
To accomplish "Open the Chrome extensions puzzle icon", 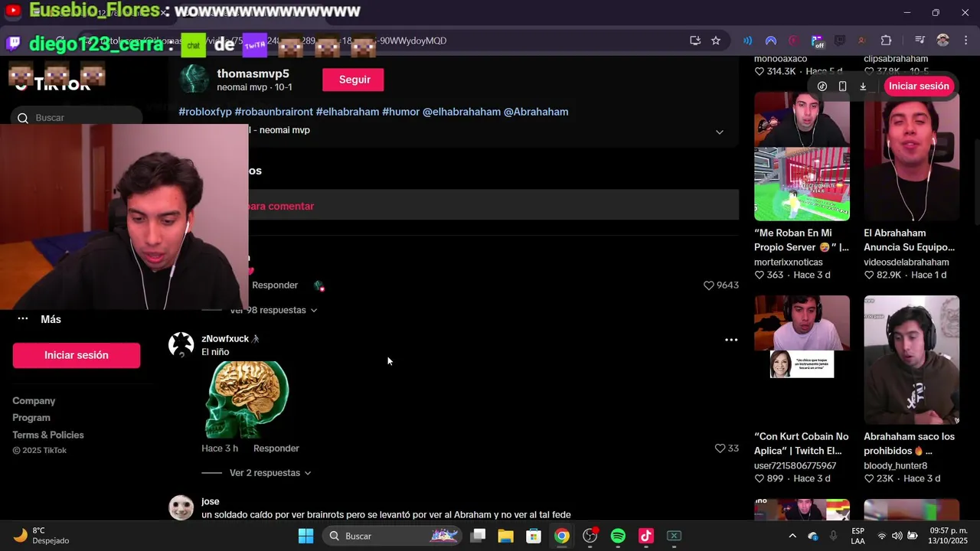I will pos(886,41).
